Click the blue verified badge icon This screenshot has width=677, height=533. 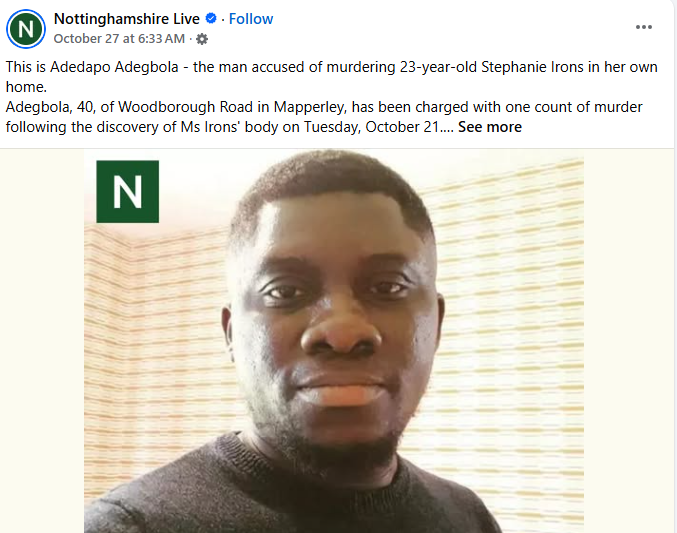point(211,19)
